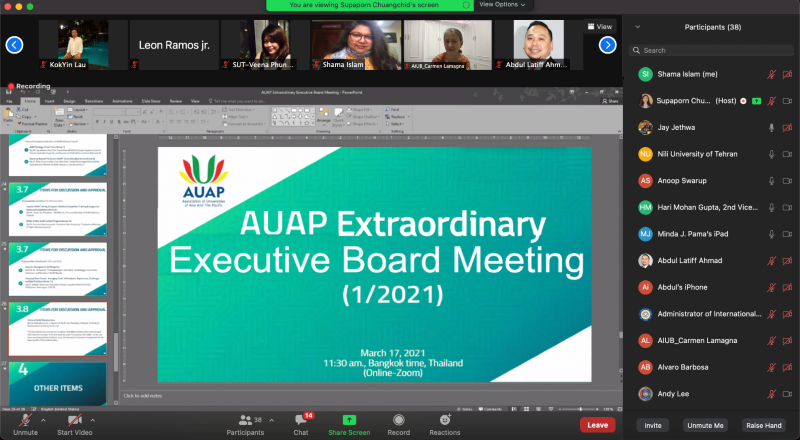Leave the meeting with red Leave button

coord(597,425)
